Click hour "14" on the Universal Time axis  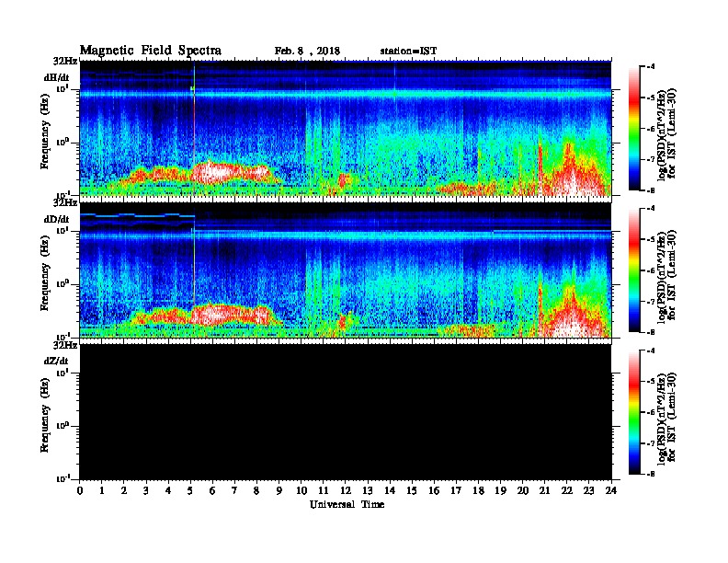(390, 490)
